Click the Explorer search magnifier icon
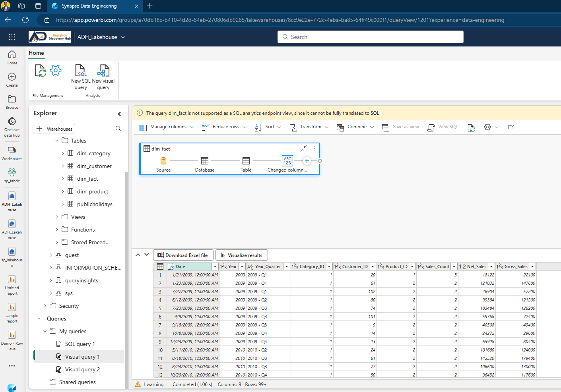This screenshot has height=392, width=561. point(118,129)
